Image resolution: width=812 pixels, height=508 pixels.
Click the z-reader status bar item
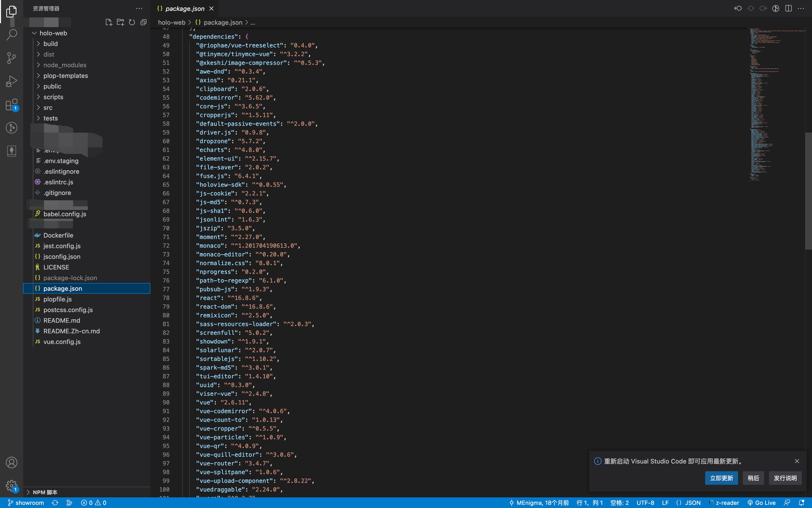tap(724, 503)
